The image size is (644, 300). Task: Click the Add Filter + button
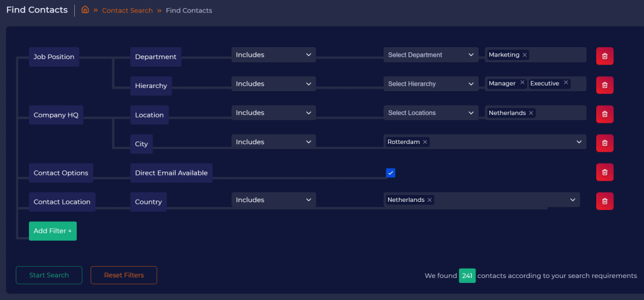tap(53, 231)
